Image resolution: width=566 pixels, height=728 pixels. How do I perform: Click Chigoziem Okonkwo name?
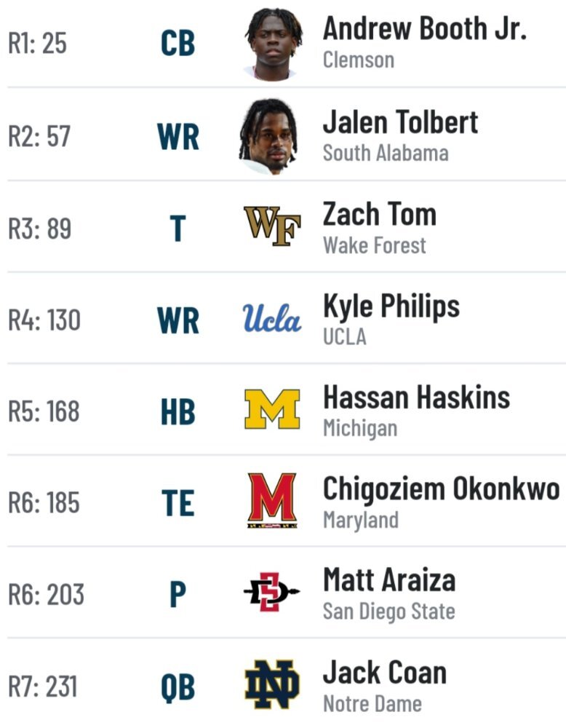pyautogui.click(x=441, y=490)
